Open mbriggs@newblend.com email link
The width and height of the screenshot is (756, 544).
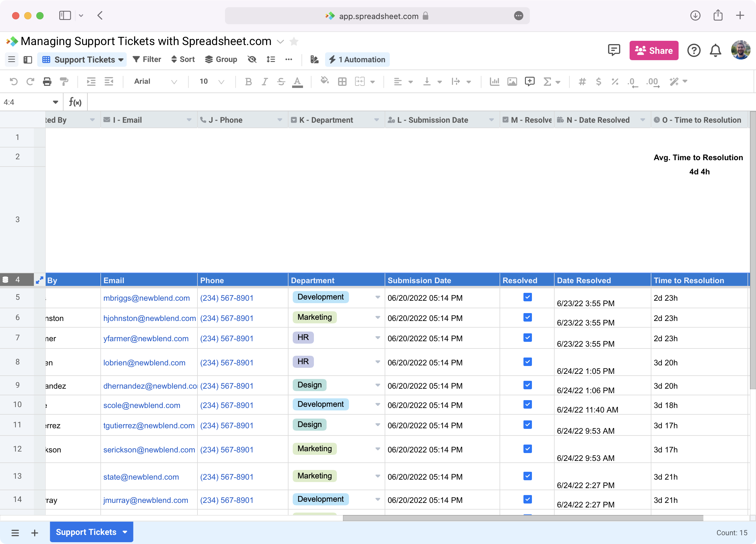coord(146,298)
